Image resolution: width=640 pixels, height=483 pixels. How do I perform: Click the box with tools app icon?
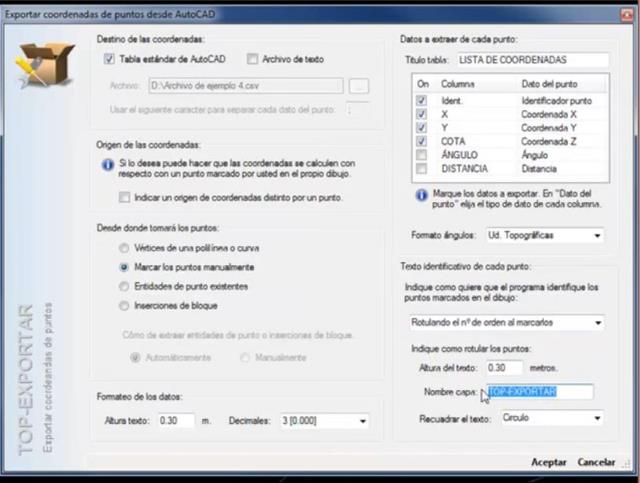[x=44, y=65]
